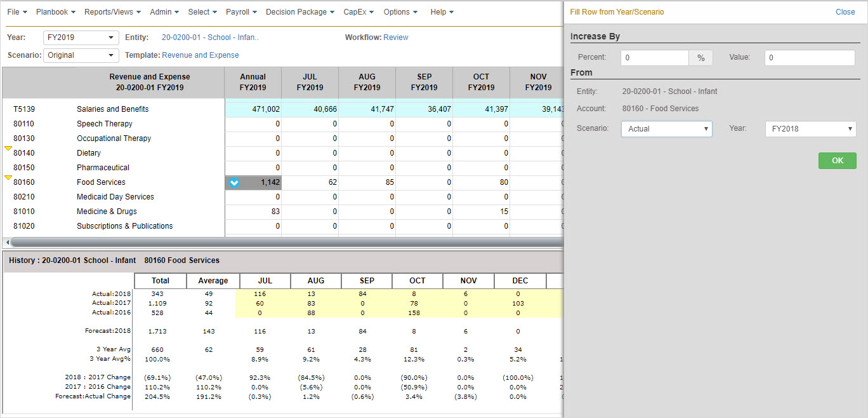868x418 pixels.
Task: Click the Revenue and Expense template link
Action: click(x=201, y=55)
